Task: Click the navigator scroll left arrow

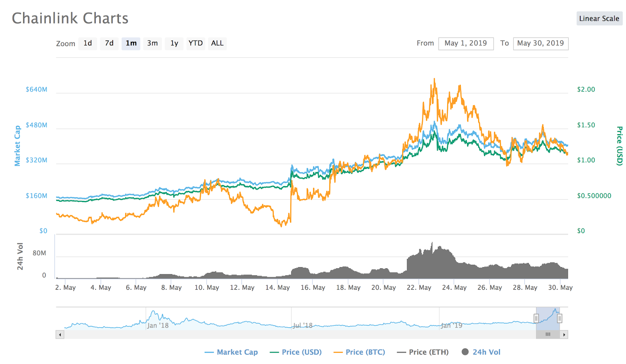Action: click(x=60, y=335)
